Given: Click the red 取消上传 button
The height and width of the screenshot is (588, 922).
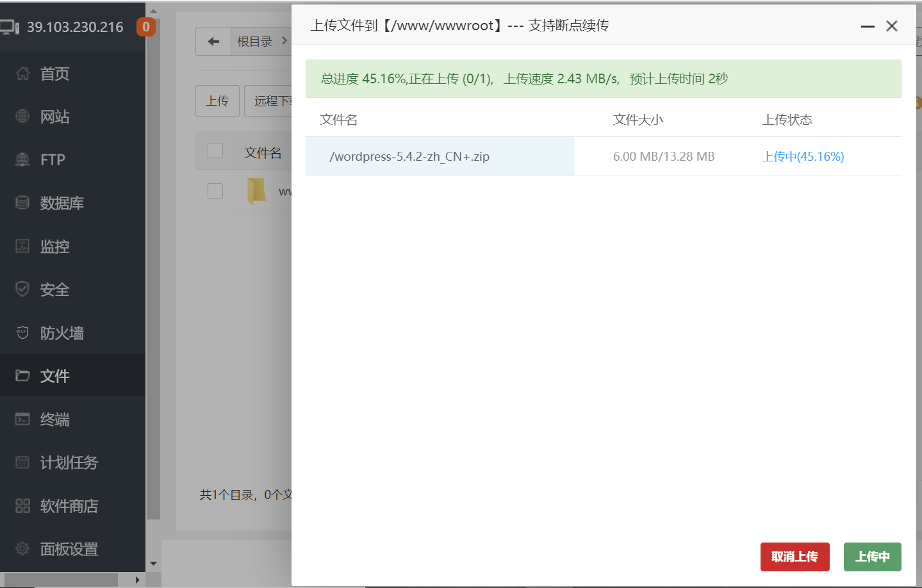Looking at the screenshot, I should tap(794, 557).
